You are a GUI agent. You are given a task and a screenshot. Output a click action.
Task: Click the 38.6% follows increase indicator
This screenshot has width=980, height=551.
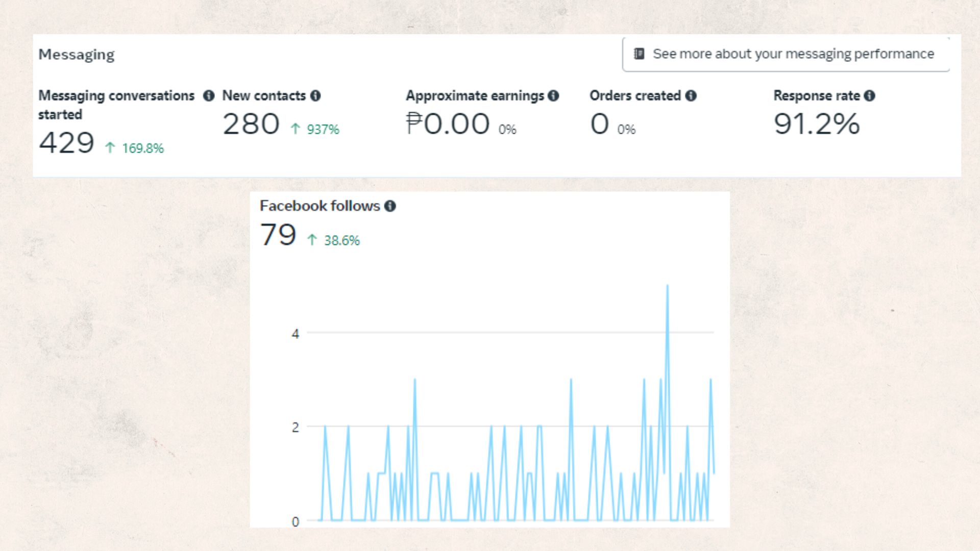click(341, 241)
